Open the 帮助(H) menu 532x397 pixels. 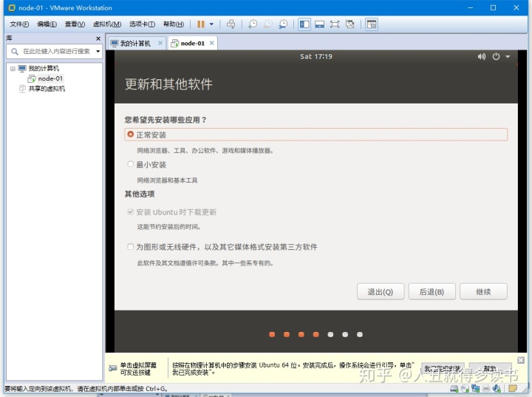point(174,24)
